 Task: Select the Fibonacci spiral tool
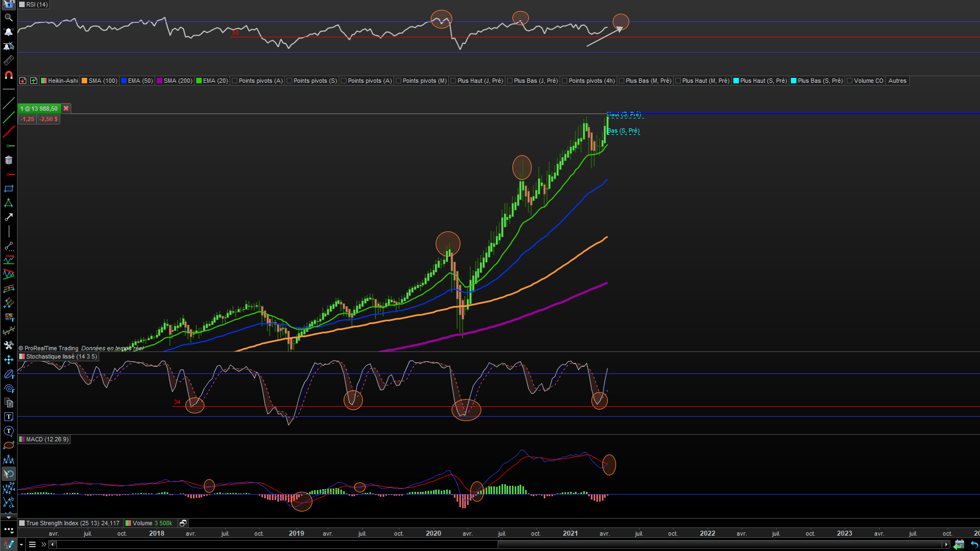tap(8, 388)
